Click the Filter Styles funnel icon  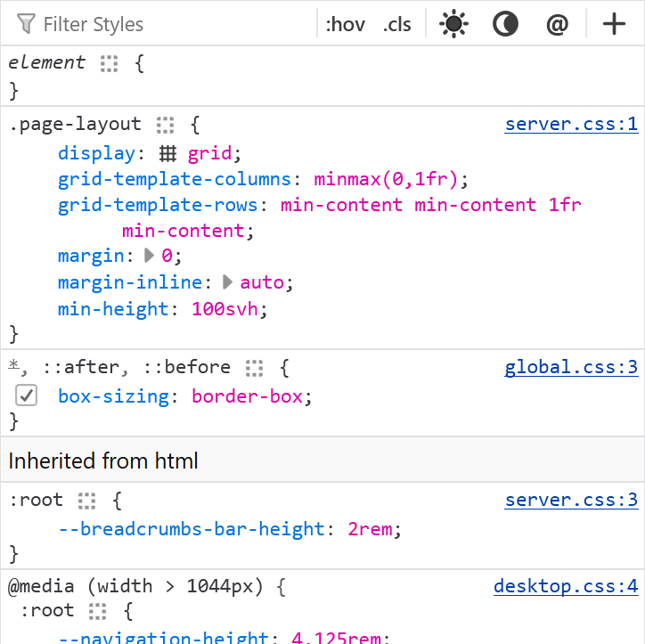tap(26, 24)
